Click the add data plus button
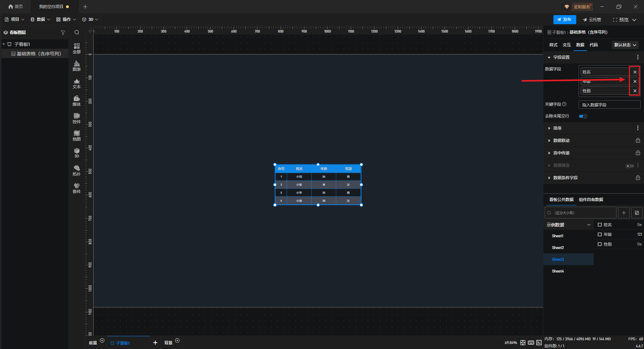Viewport: 644px width, 349px height. pyautogui.click(x=624, y=213)
